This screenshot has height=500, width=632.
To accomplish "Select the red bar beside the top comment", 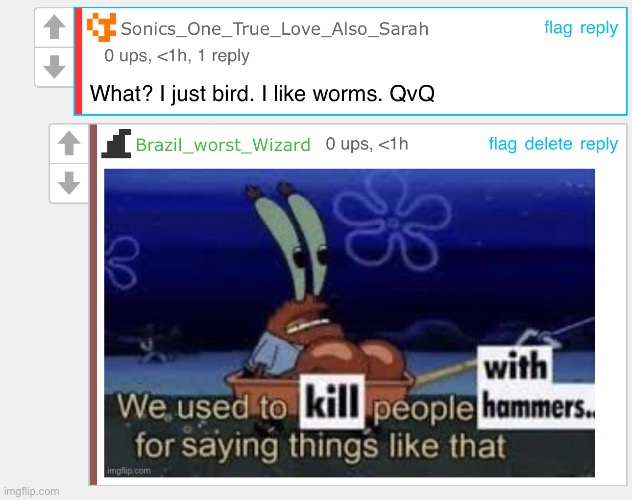I will [79, 61].
